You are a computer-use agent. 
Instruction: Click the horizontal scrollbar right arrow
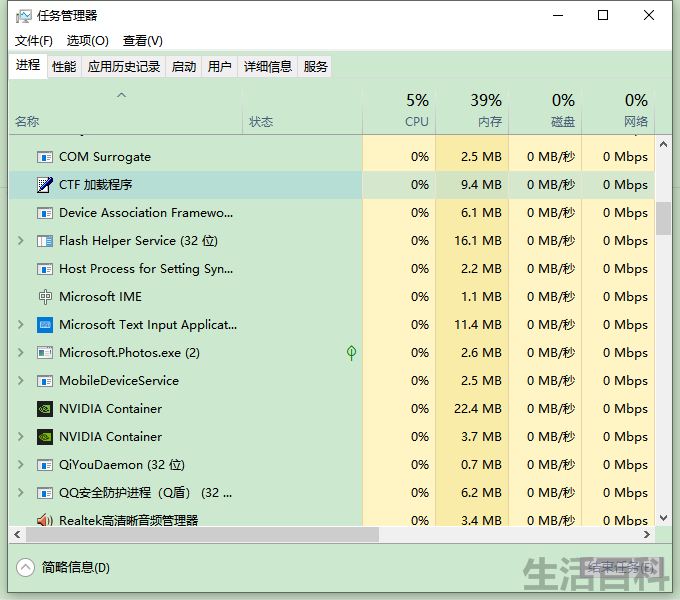tap(647, 535)
